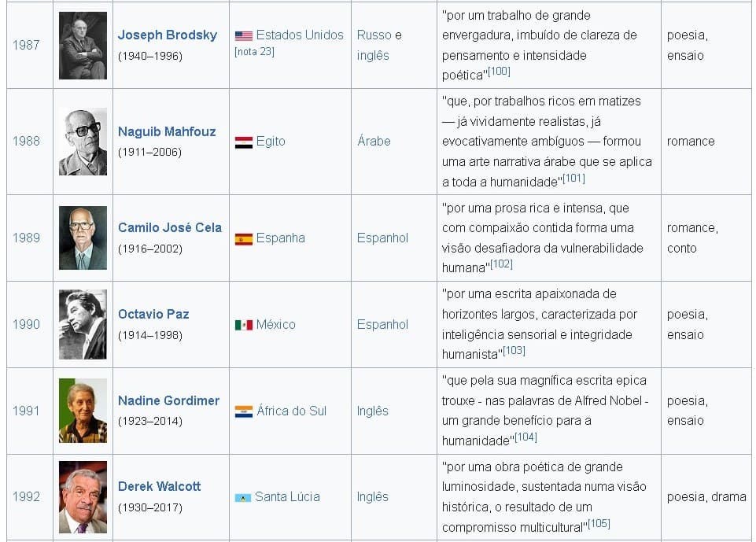
Task: Follow the 1988 year link
Action: point(26,142)
